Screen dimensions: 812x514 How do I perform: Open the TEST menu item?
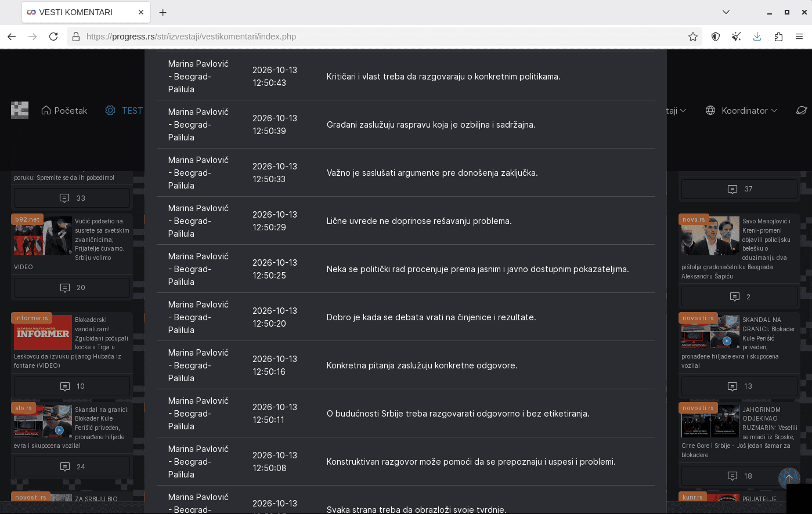(124, 110)
